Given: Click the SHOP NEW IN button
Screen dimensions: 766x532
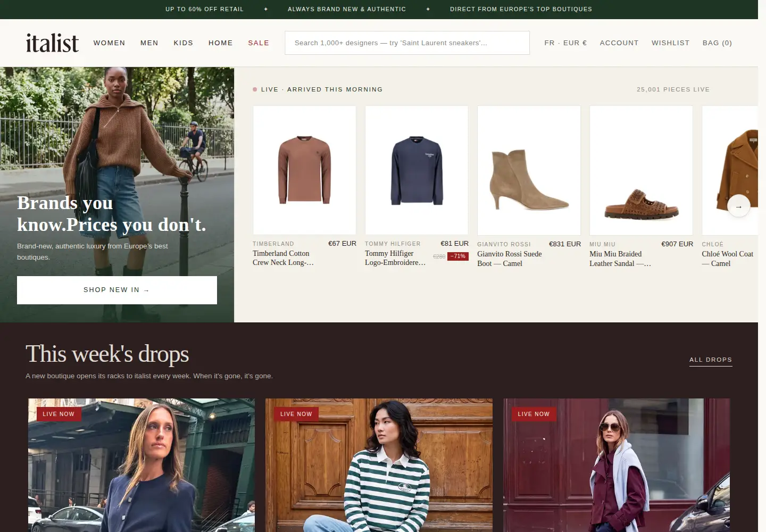Looking at the screenshot, I should click(x=117, y=290).
